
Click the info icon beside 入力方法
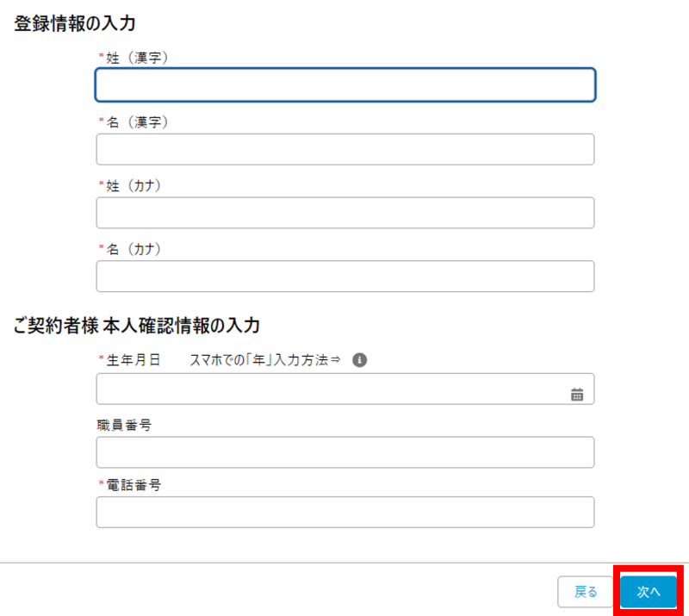361,360
